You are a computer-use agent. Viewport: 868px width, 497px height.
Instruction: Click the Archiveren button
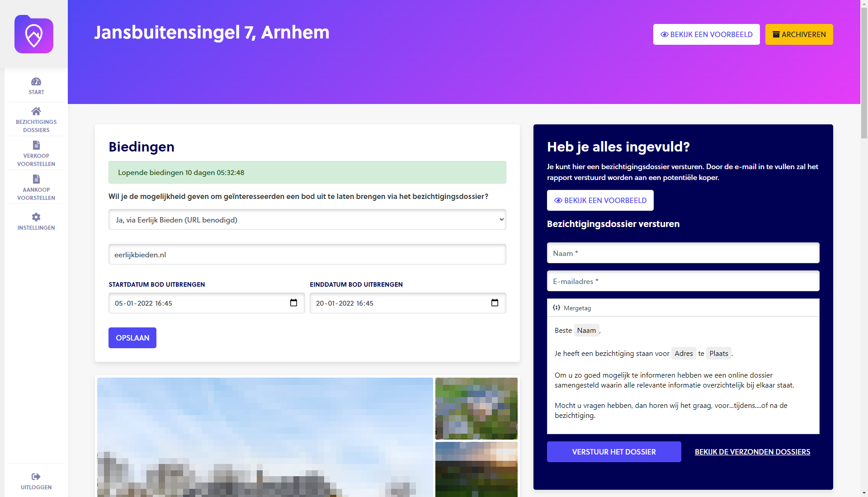[x=799, y=34]
